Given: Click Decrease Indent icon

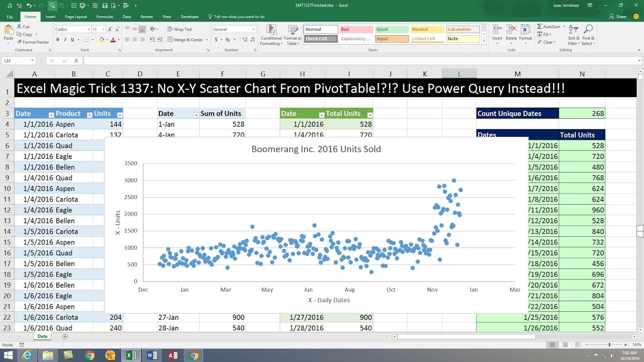Looking at the screenshot, I should click(152, 40).
